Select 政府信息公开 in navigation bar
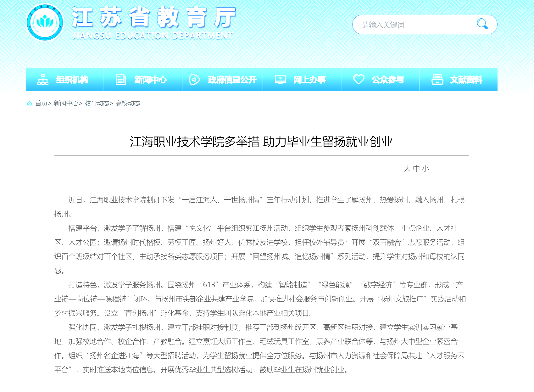 (x=232, y=80)
